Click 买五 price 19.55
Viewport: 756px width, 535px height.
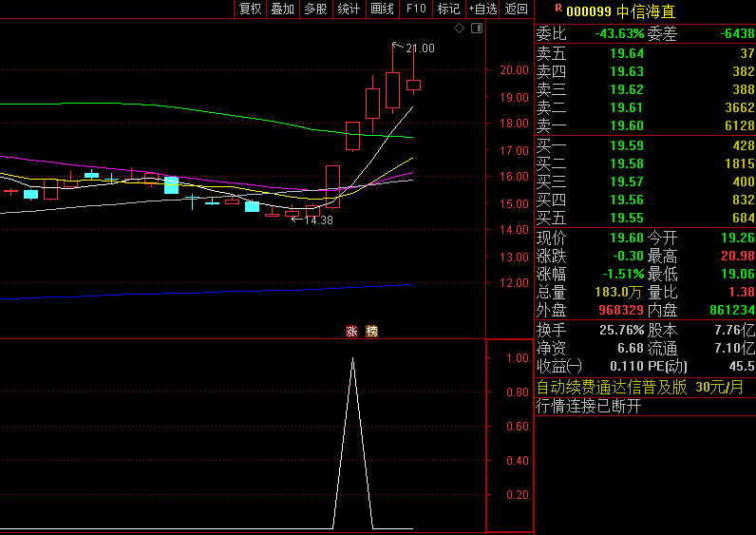(x=627, y=218)
